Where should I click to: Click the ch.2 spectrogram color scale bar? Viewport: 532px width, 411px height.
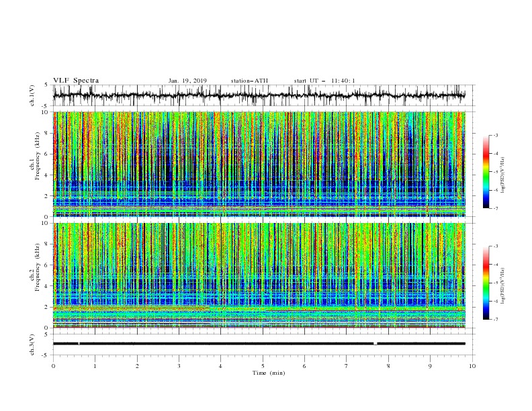pos(486,283)
